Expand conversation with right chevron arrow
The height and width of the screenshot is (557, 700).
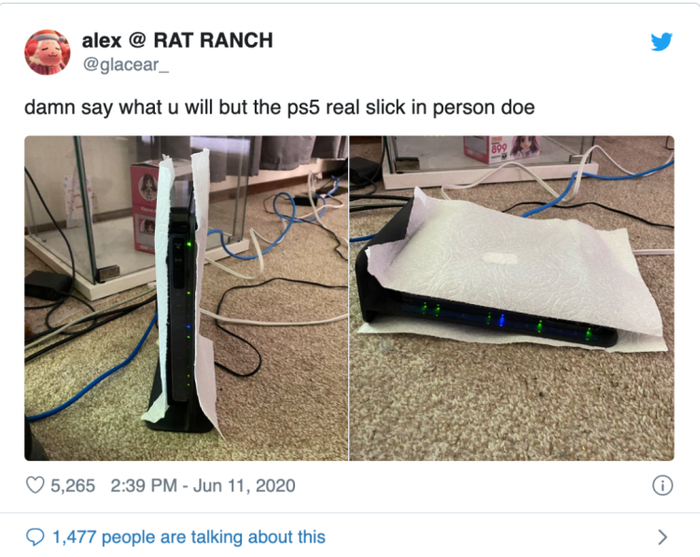(663, 537)
